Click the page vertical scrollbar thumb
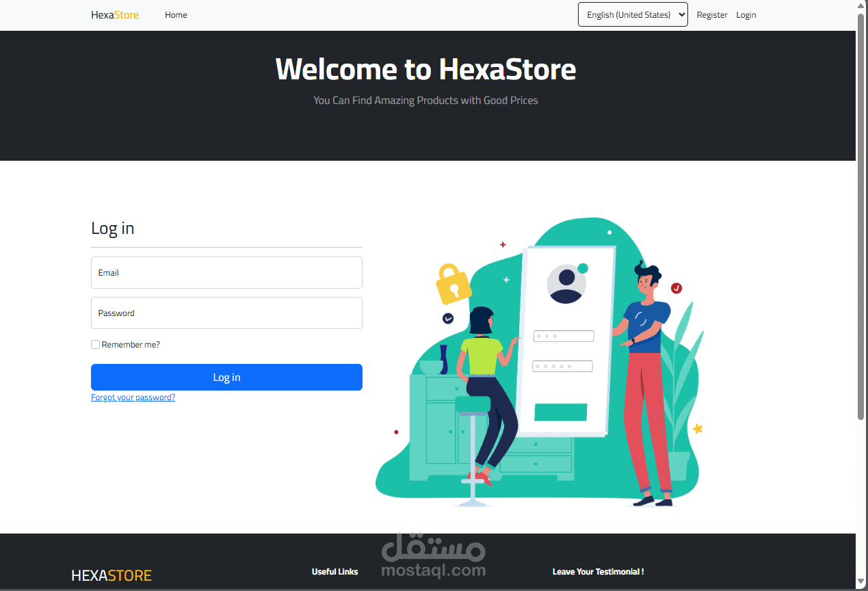Screen dimensions: 868x591 pos(861,215)
